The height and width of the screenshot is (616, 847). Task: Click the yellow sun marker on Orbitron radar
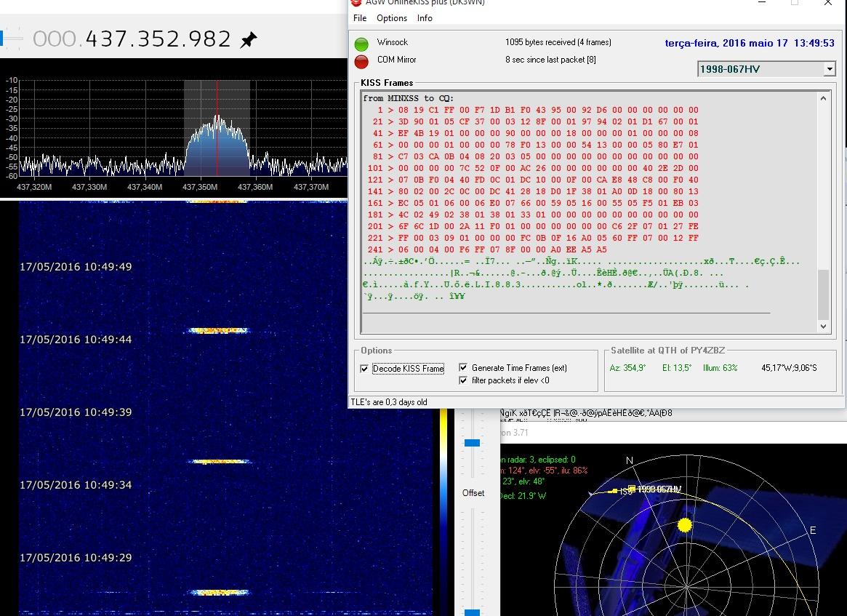pyautogui.click(x=684, y=524)
